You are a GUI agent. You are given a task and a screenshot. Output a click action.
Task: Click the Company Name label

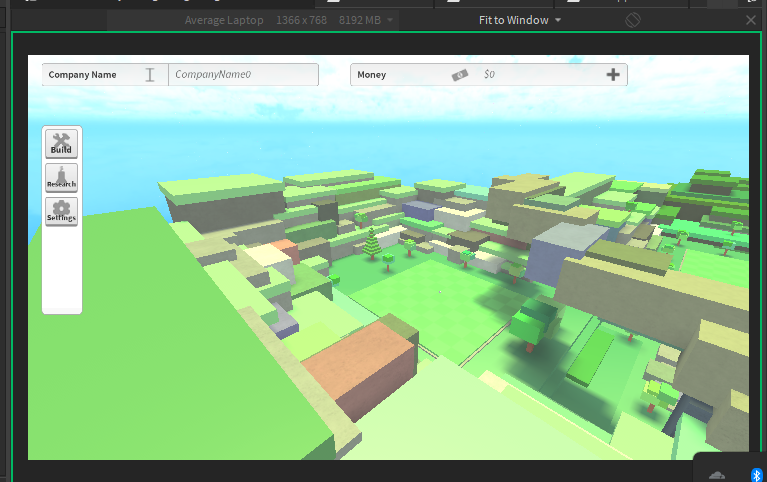[82, 75]
